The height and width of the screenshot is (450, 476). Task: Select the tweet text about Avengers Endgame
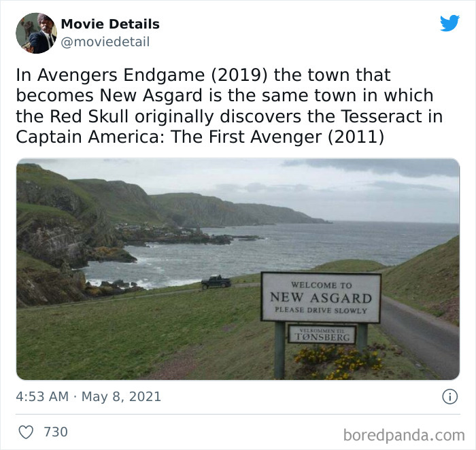point(229,106)
